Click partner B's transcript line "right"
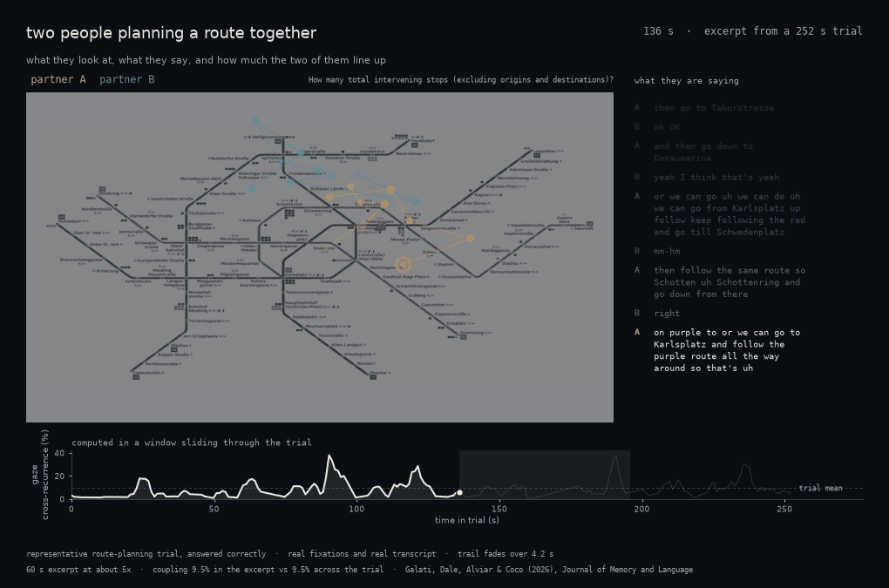Screen dimensions: 889x588 667,314
